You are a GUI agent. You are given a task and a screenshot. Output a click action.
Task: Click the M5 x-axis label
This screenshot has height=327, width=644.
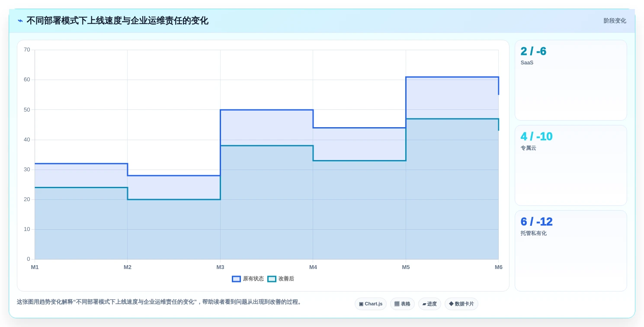tap(406, 267)
